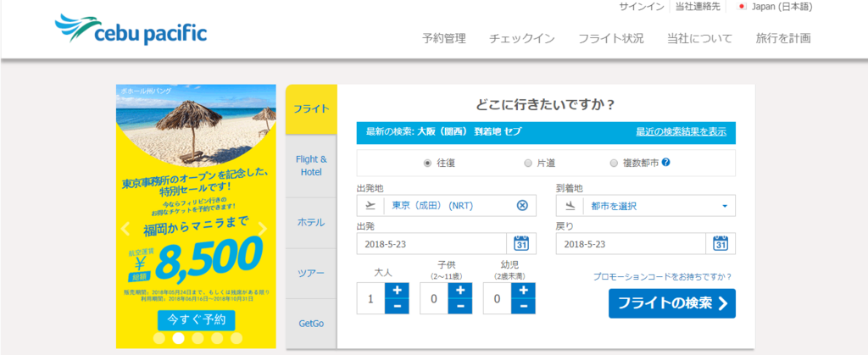The image size is (868, 355).
Task: Select the 往復 round-trip option
Action: (427, 164)
